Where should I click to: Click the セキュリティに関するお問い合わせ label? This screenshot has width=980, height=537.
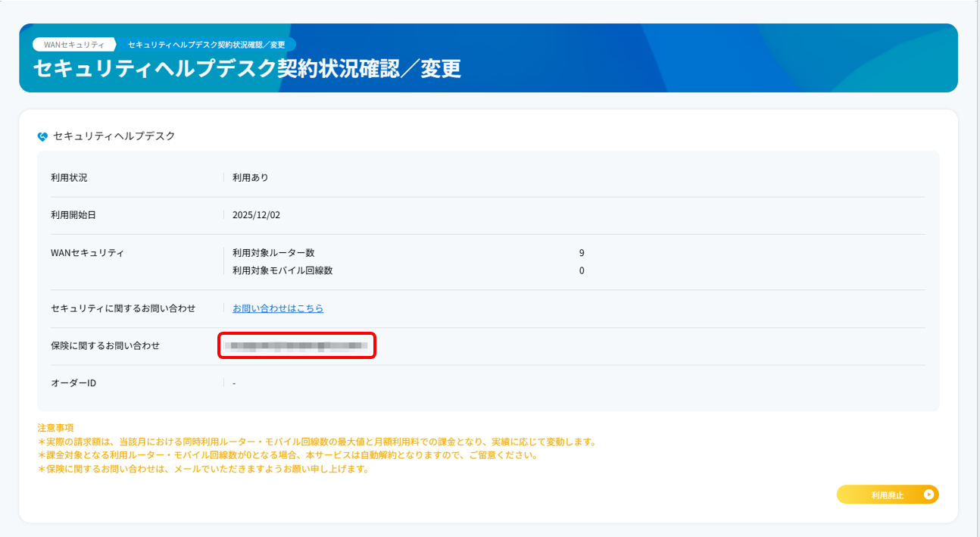[x=123, y=308]
